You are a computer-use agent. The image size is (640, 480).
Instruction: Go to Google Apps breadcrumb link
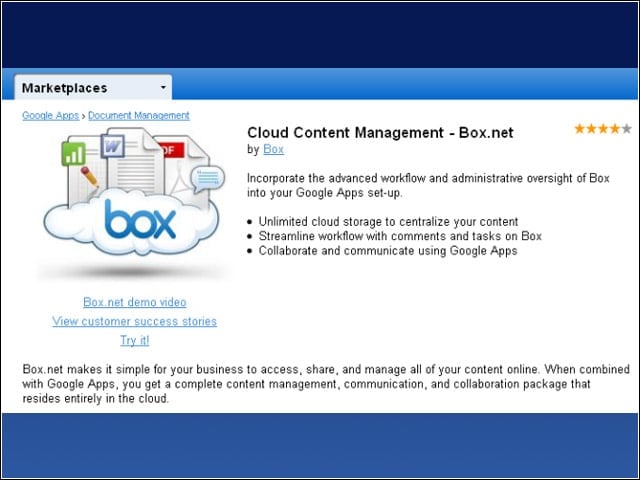[x=51, y=116]
